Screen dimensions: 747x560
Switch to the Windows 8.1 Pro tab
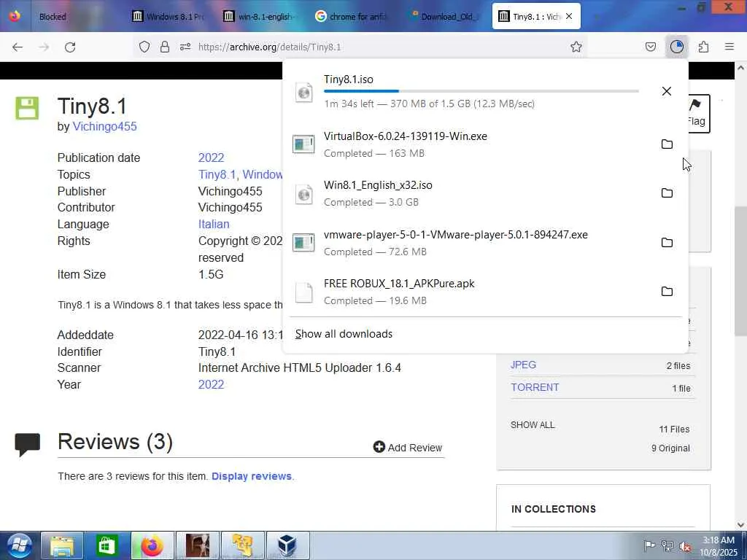[168, 16]
